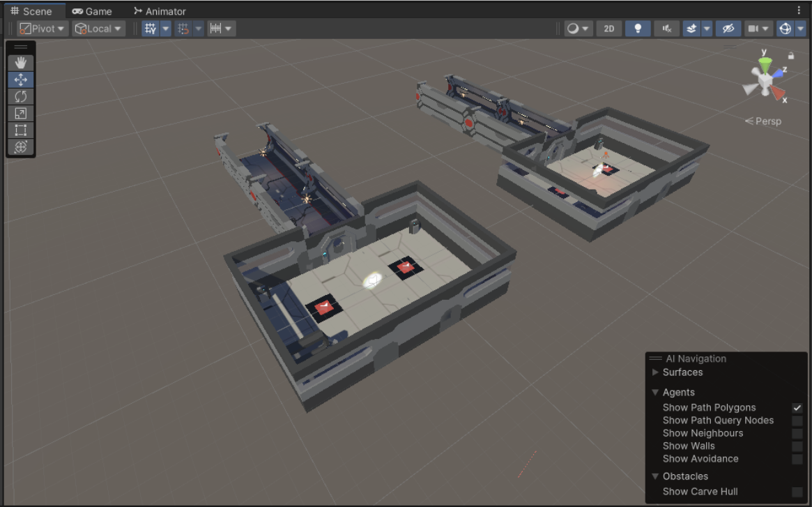Select the Hand (View) tool

[21, 63]
